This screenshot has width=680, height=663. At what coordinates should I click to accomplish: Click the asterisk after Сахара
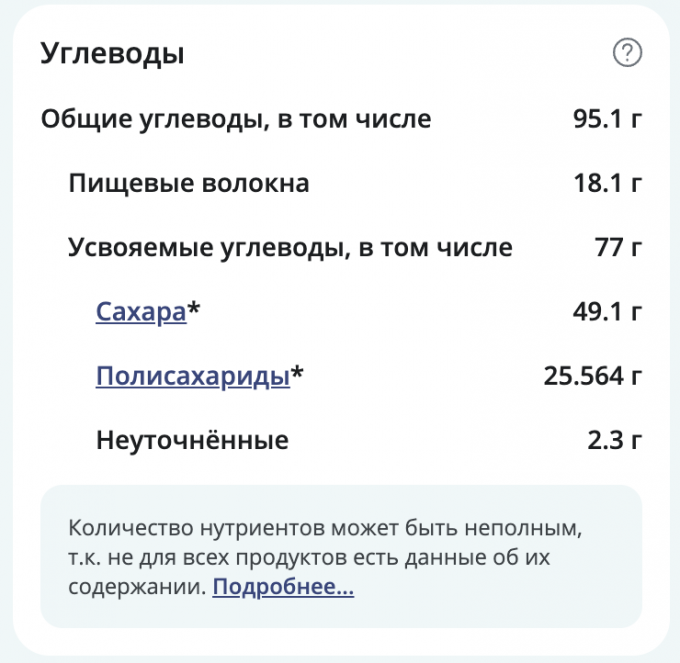tap(194, 310)
